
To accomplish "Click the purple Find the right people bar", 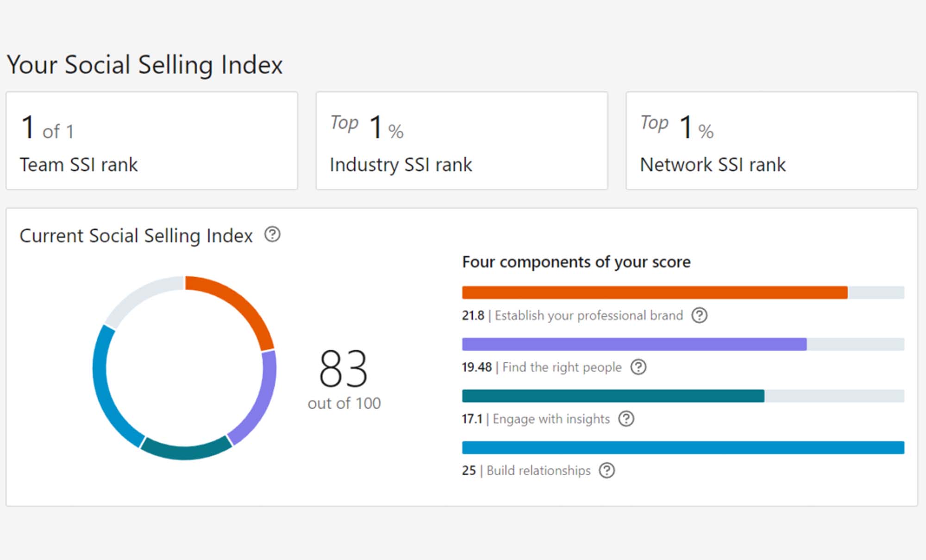I will click(x=634, y=344).
